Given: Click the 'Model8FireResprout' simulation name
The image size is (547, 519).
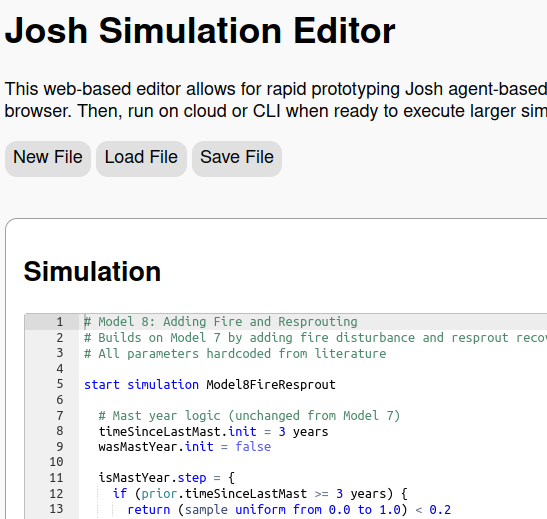Looking at the screenshot, I should click(271, 385).
